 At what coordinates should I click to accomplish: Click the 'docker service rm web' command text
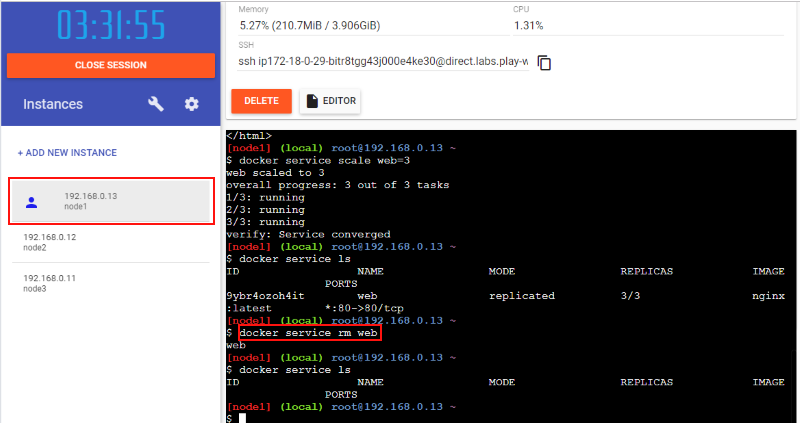tap(308, 333)
